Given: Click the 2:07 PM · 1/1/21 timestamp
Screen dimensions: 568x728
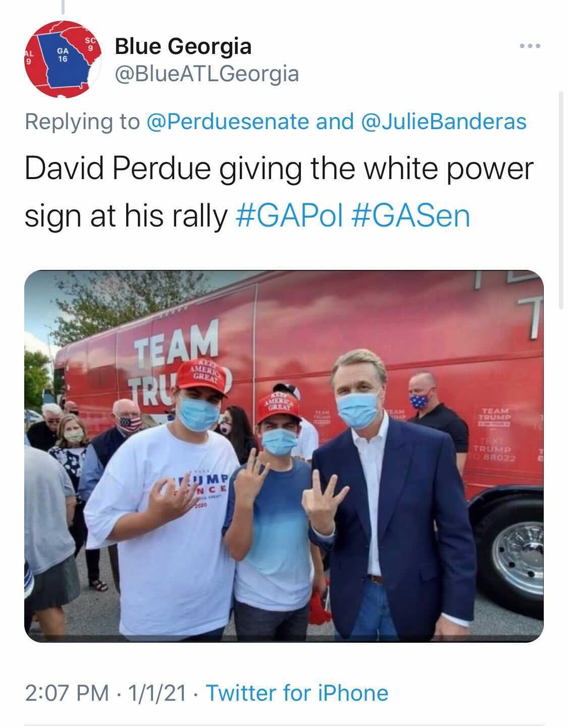Looking at the screenshot, I should pyautogui.click(x=105, y=693).
